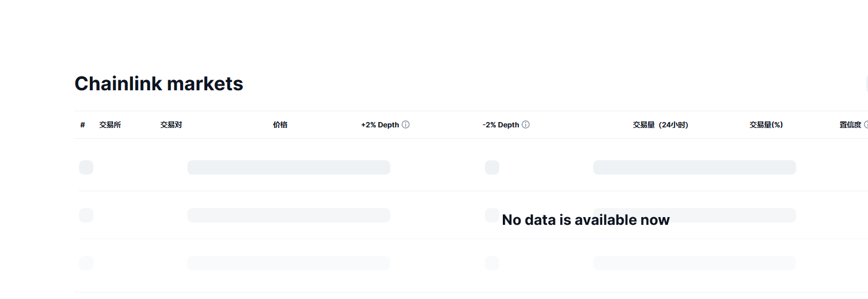Click third row's long right loading bar
Image resolution: width=868 pixels, height=299 pixels.
[694, 263]
